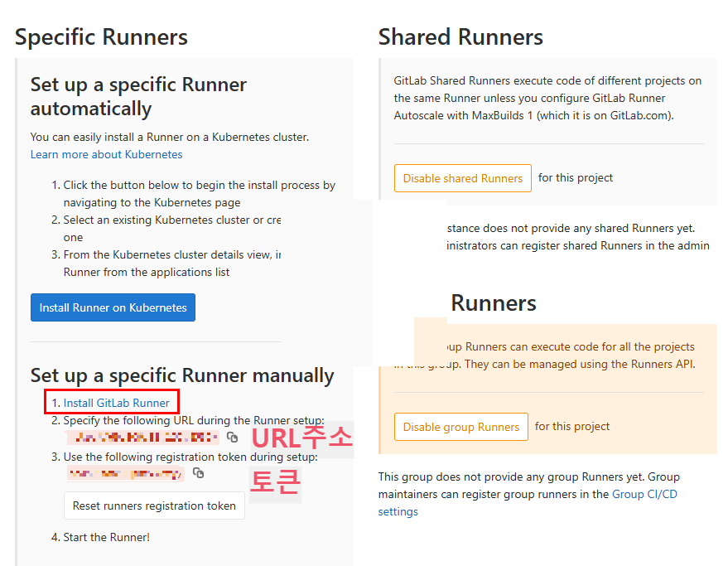This screenshot has height=566, width=728.
Task: Disable shared Runners for this project
Action: click(462, 178)
